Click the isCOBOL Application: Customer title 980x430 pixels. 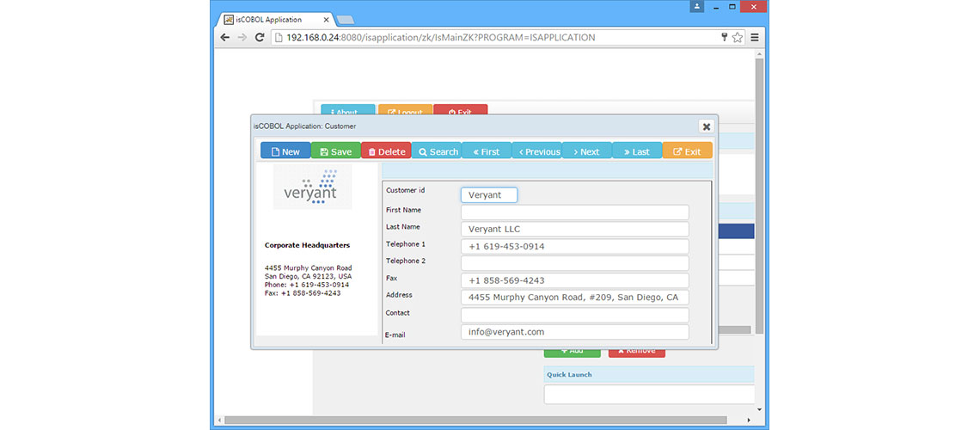[304, 126]
